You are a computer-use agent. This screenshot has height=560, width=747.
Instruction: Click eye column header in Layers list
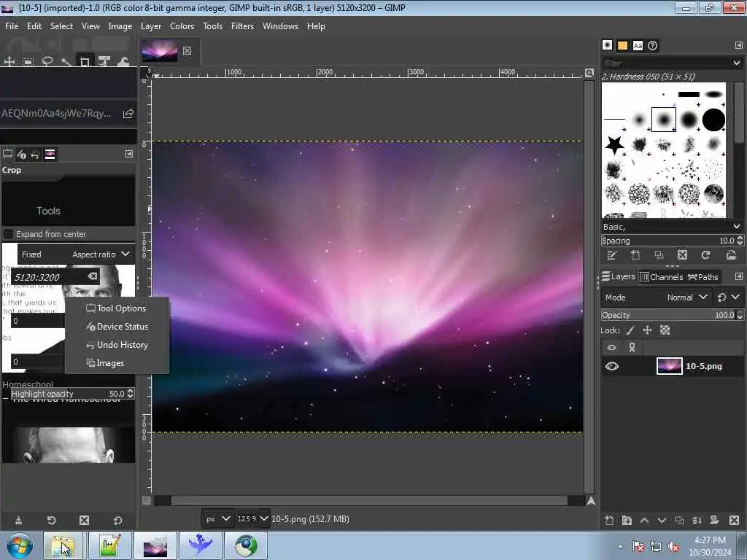(612, 348)
